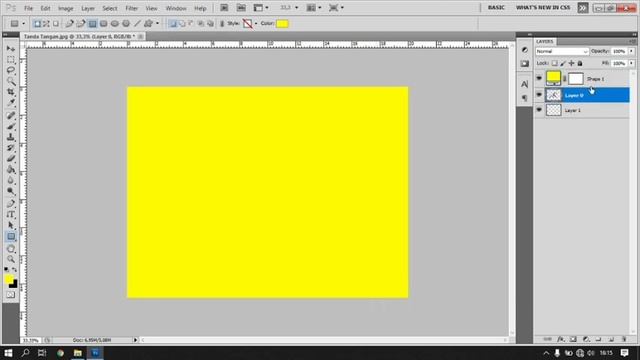
Task: Select the Paint Bucket tool
Action: [11, 169]
